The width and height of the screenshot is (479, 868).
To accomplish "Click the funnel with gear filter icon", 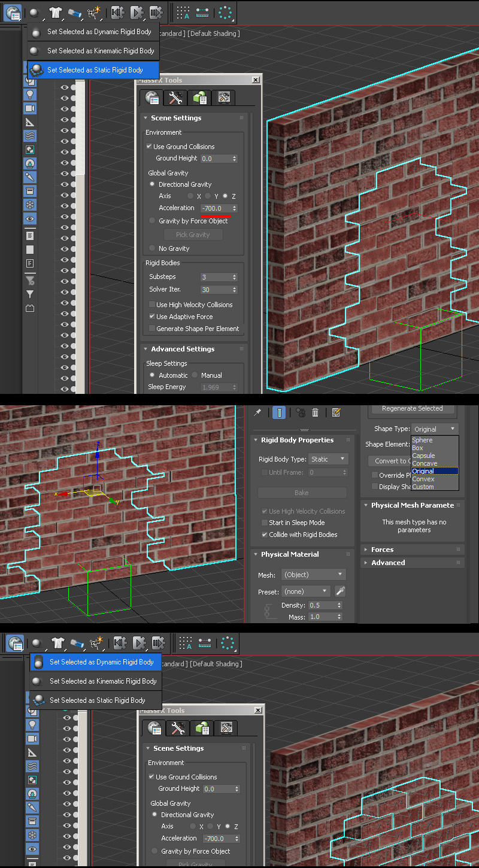I will point(30,280).
